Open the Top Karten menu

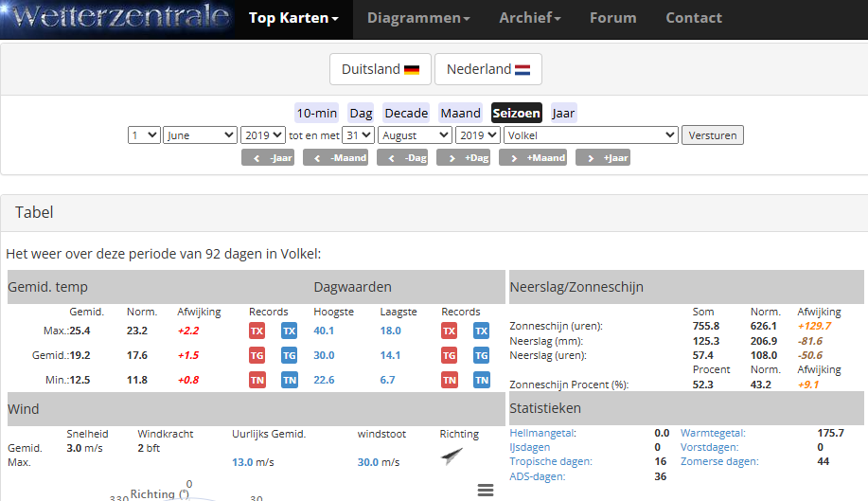pos(293,18)
